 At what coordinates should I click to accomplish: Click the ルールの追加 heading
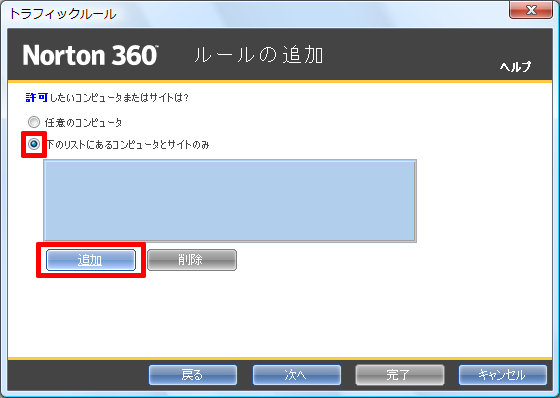[259, 55]
